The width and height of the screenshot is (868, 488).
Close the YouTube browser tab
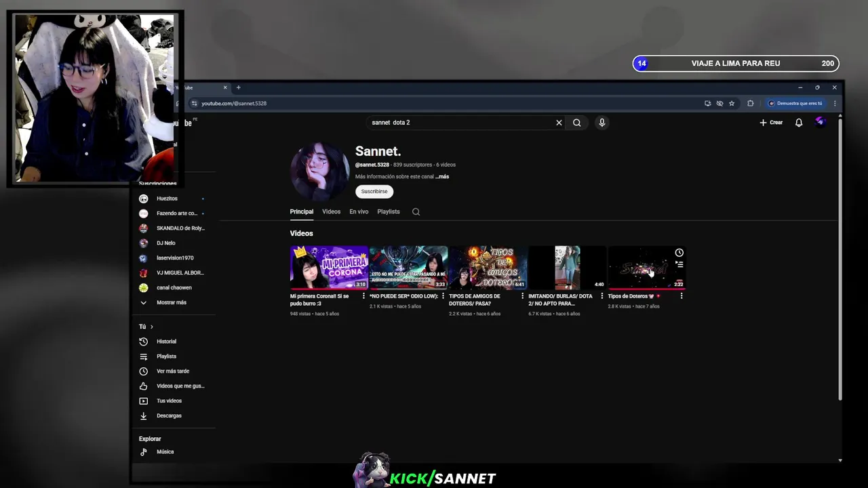(225, 87)
